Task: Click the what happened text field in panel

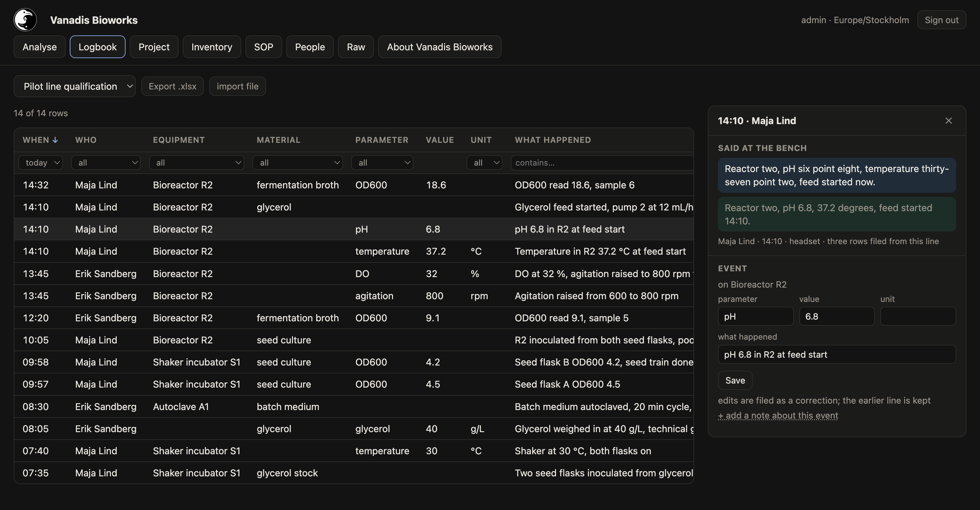Action: [837, 354]
